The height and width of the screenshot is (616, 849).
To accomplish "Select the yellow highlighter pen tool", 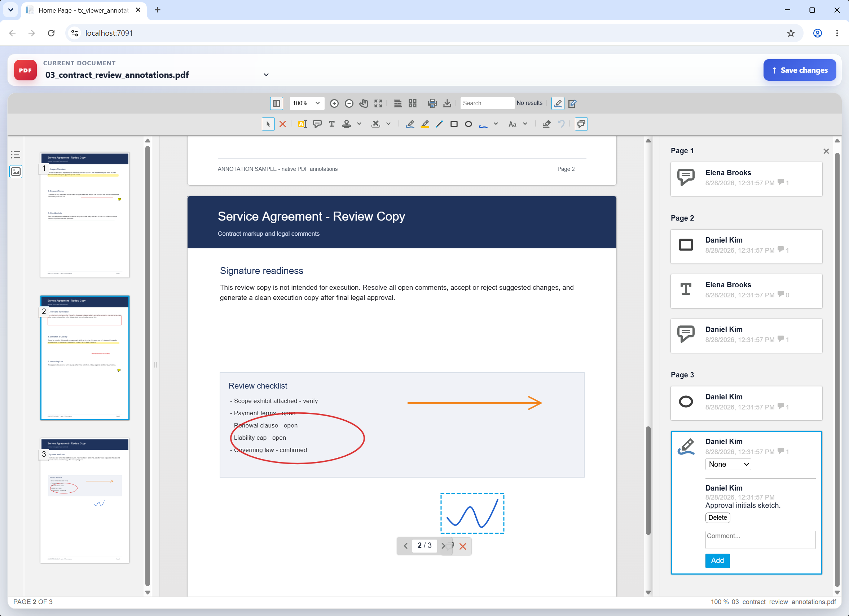I will (425, 124).
